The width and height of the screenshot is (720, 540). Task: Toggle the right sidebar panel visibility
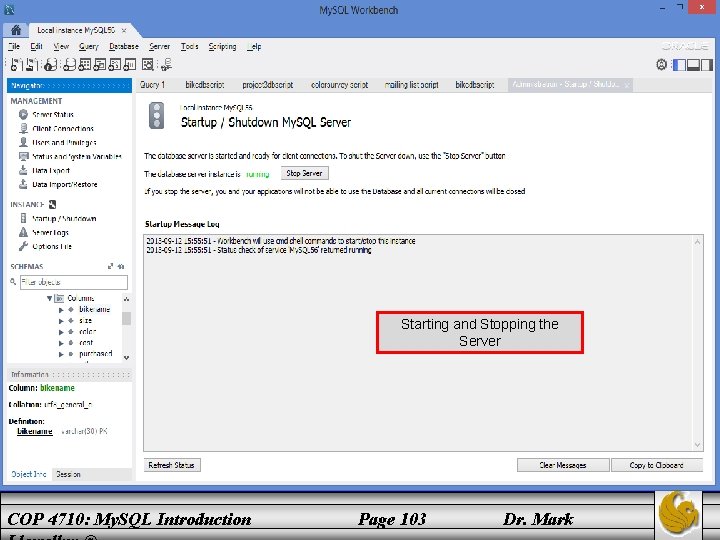click(707, 65)
